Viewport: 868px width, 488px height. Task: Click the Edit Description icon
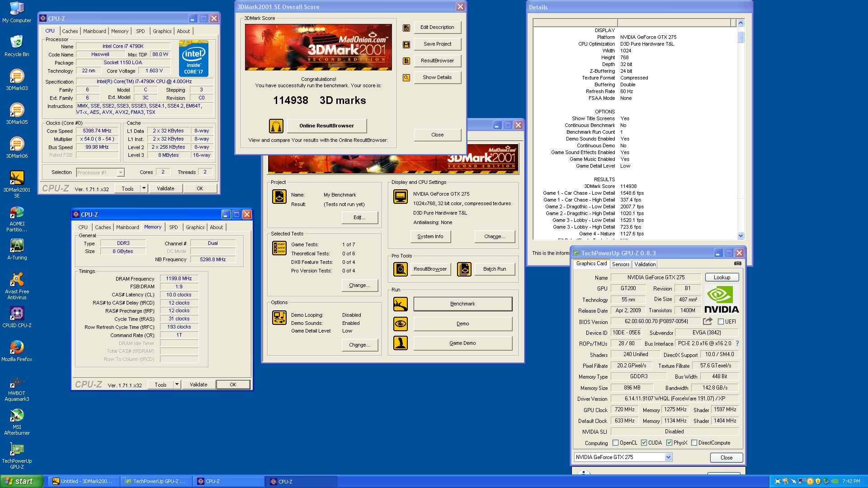406,28
